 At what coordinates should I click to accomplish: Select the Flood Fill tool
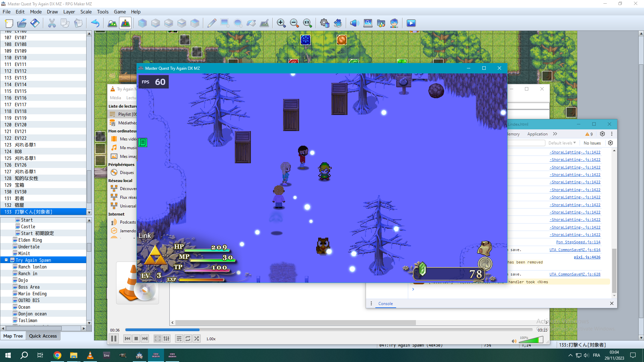point(251,23)
